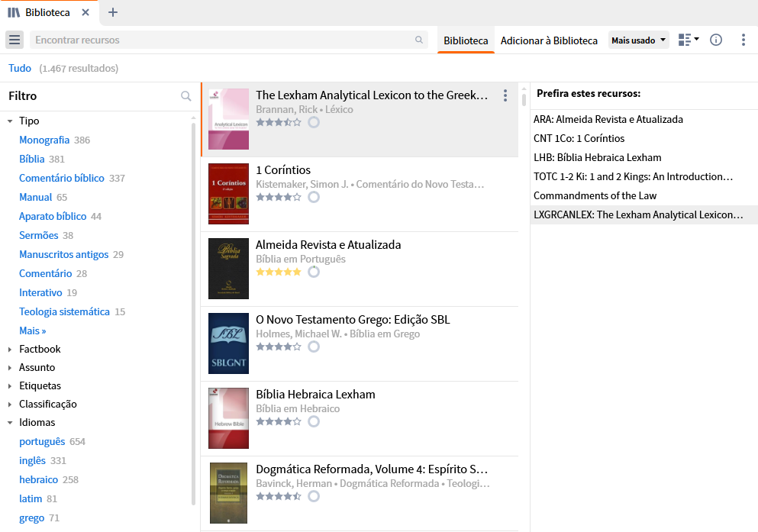Screen dimensions: 758x532
Task: Rate The Lexham Analytical Lexicon stars
Action: coord(279,122)
